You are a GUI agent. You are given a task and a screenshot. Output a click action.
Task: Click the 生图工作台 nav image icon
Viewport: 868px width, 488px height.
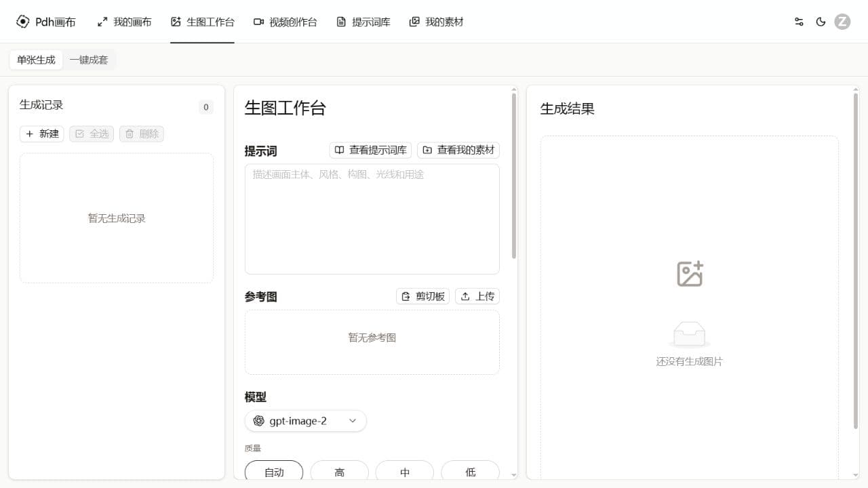point(176,22)
